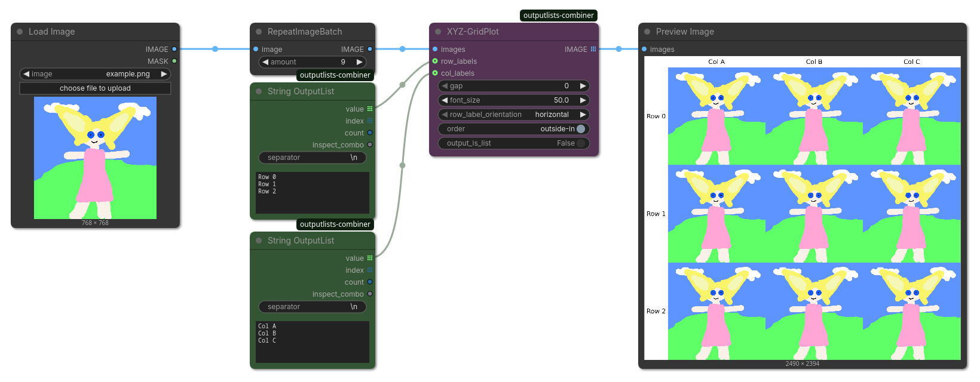This screenshot has height=382, width=980.
Task: Click XYZ-GridPlot IMAGE grid output socket
Action: click(593, 49)
